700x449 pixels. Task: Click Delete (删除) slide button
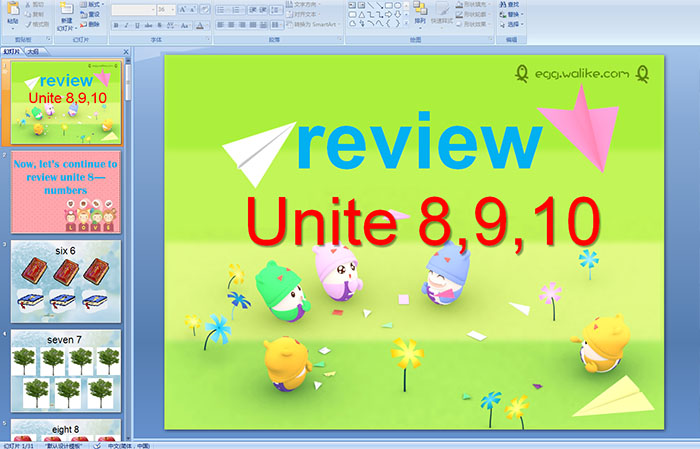tap(90, 25)
